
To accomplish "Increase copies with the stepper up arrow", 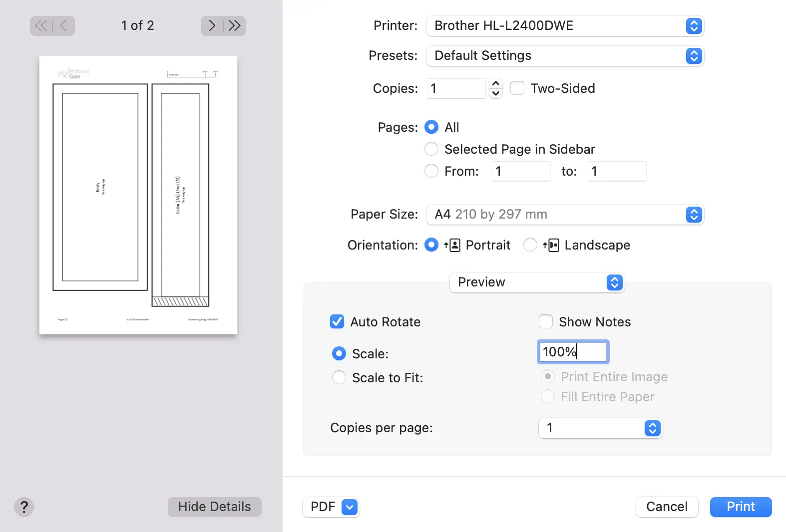I will click(496, 84).
